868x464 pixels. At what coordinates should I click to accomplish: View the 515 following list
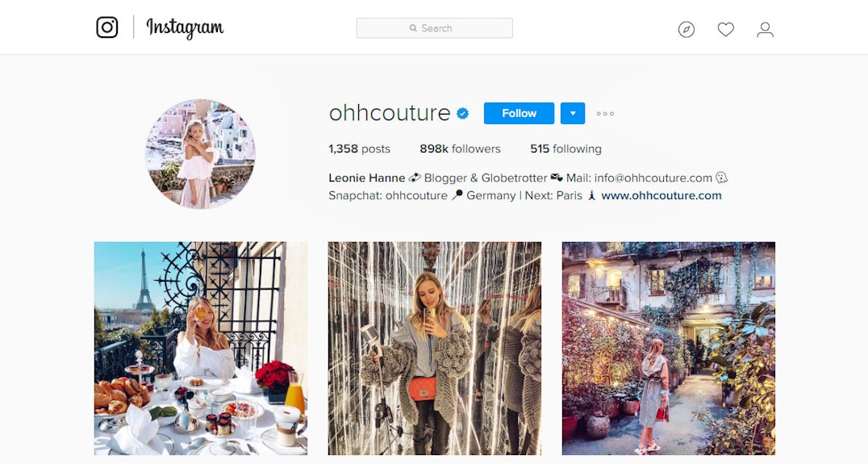565,149
